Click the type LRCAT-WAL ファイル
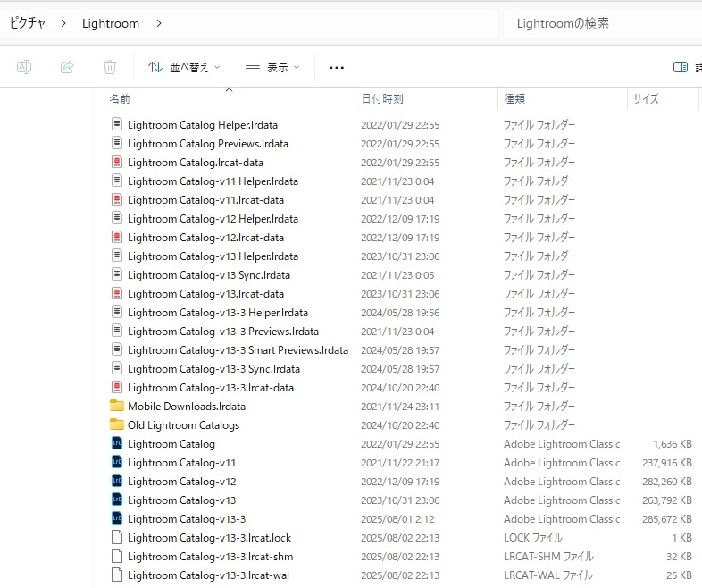This screenshot has width=702, height=588. (x=548, y=575)
